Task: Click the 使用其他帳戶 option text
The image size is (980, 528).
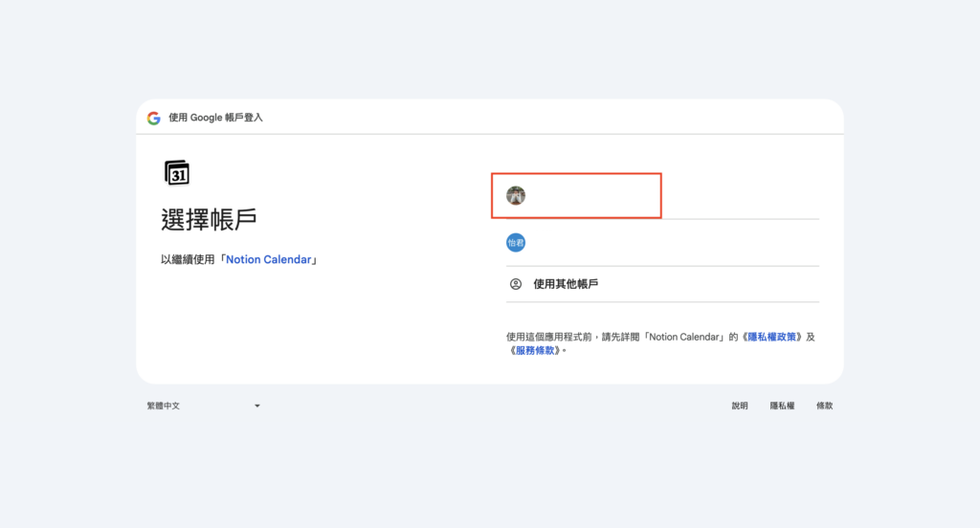Action: click(566, 284)
